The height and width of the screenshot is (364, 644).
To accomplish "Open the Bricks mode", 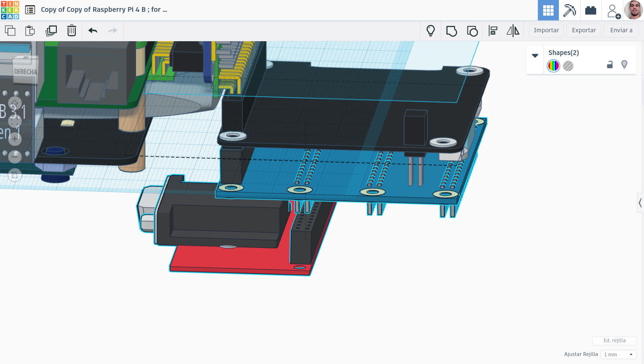I will pos(590,10).
